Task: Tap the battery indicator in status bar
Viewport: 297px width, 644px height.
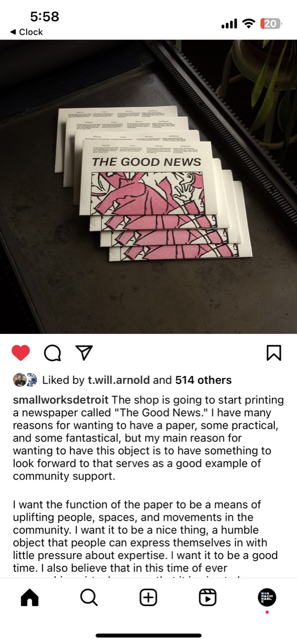Action: click(x=271, y=23)
